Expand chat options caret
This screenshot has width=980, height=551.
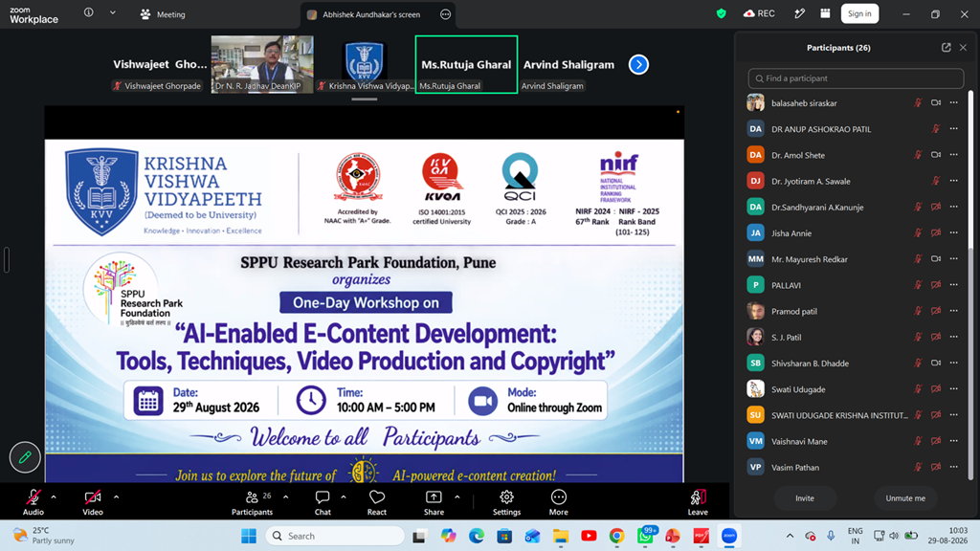pos(344,497)
